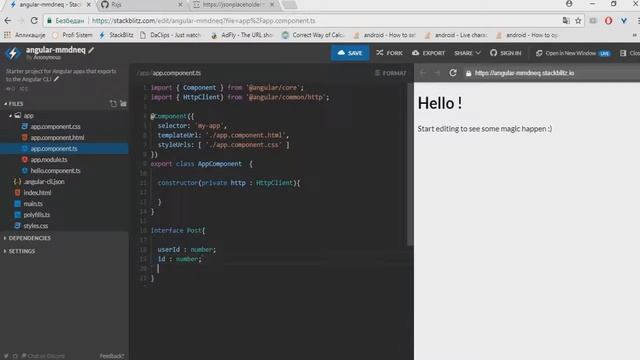Image resolution: width=640 pixels, height=360 pixels.
Task: Click the StackBlitz lightning logo
Action: point(13,53)
